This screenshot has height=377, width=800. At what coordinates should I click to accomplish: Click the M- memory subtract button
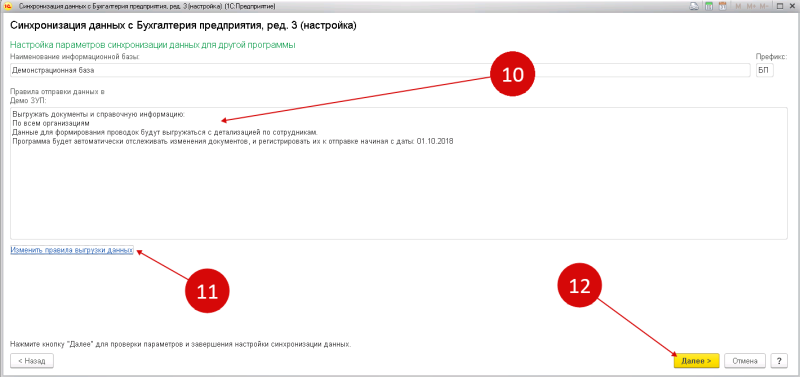(x=764, y=7)
